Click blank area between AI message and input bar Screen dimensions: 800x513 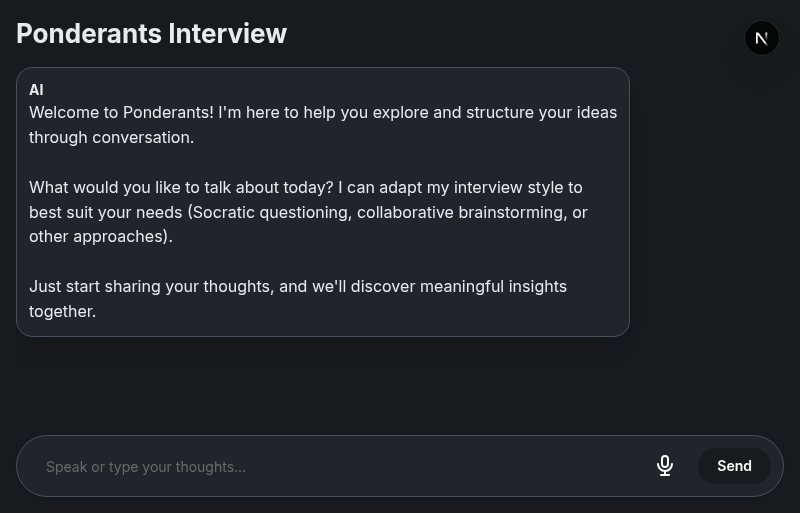click(x=400, y=385)
